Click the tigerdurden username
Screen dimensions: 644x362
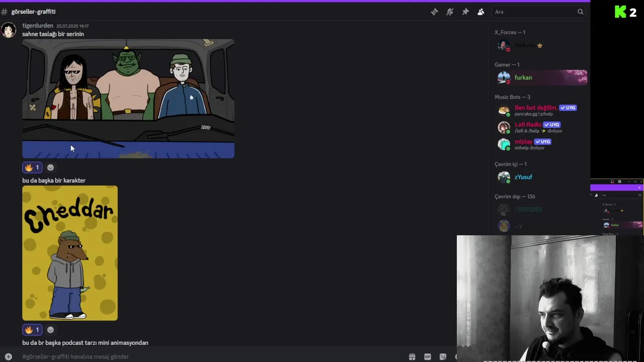(38, 26)
